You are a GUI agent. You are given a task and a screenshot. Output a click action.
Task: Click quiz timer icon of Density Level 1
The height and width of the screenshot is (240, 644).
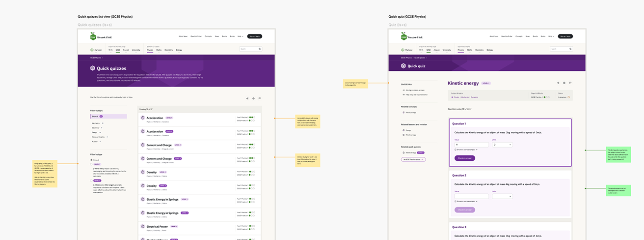tap(143, 172)
